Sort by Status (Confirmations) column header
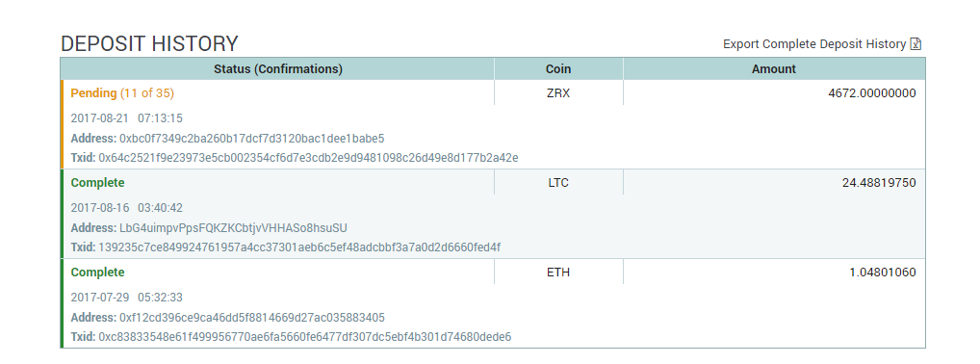Image resolution: width=980 pixels, height=364 pixels. click(x=277, y=68)
